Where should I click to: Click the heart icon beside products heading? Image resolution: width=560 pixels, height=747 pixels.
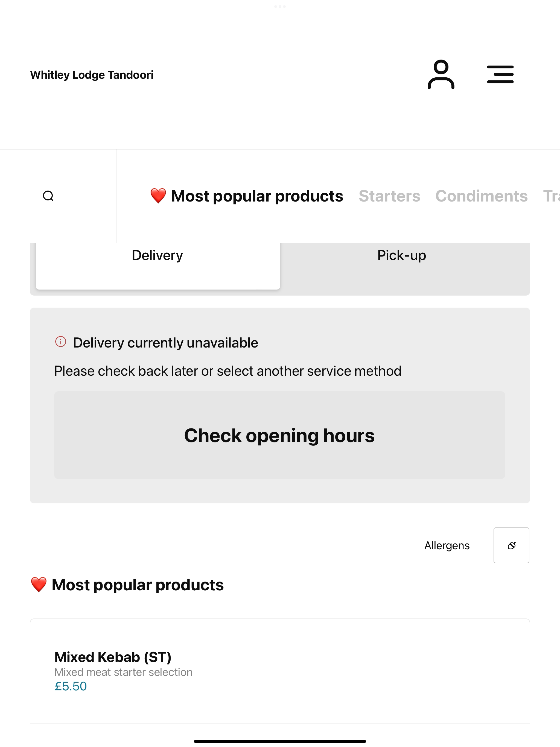coord(39,585)
